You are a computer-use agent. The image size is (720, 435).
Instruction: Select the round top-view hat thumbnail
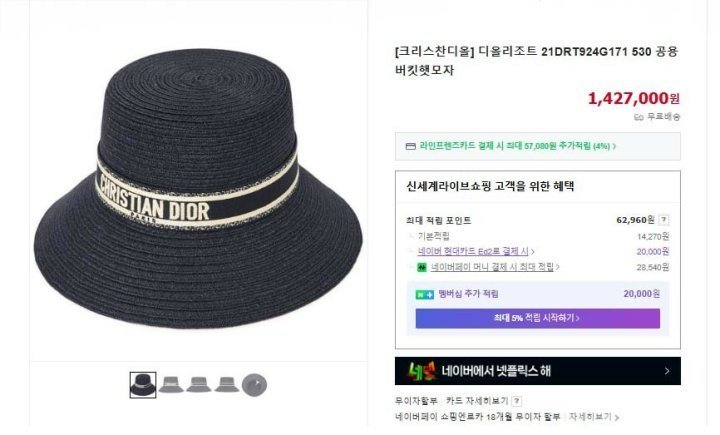(x=255, y=383)
